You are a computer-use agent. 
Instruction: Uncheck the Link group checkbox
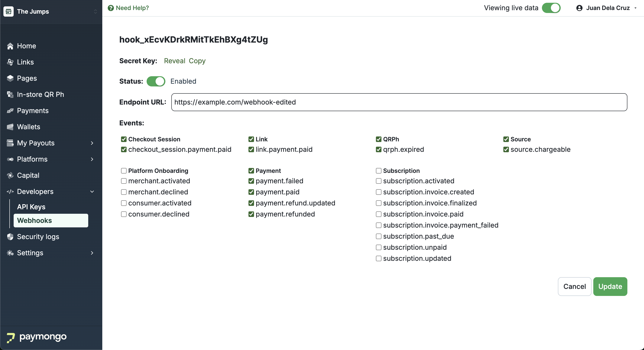(251, 139)
